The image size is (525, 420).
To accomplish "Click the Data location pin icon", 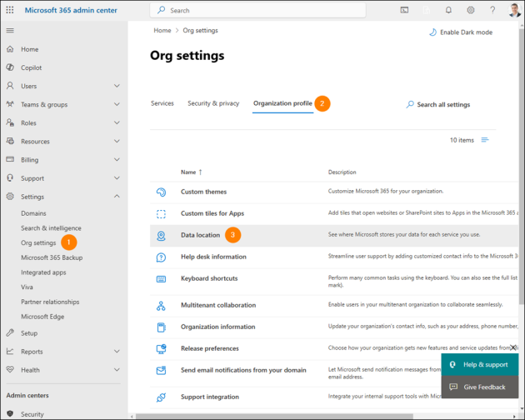I will [x=161, y=236].
